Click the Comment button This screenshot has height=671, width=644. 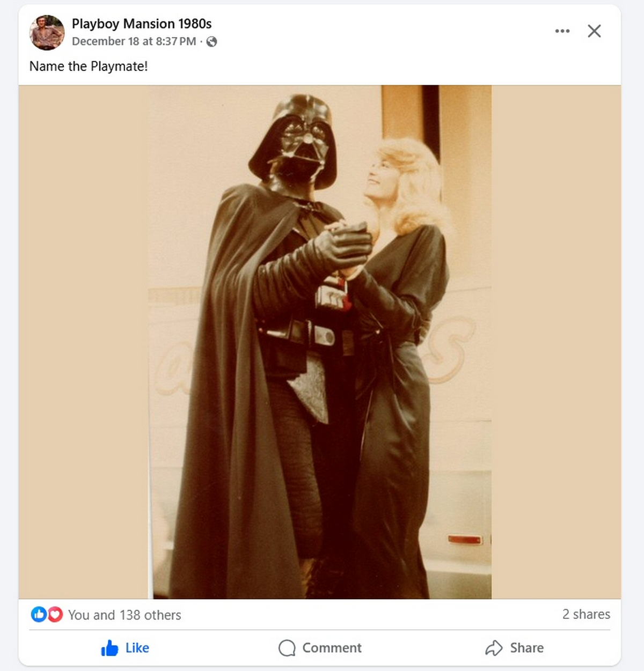point(320,648)
